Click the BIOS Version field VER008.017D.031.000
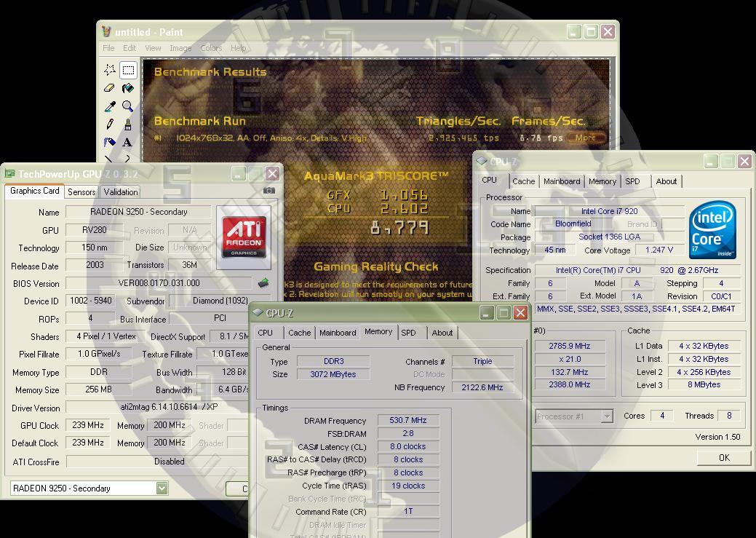This screenshot has height=538, width=756. (x=159, y=283)
